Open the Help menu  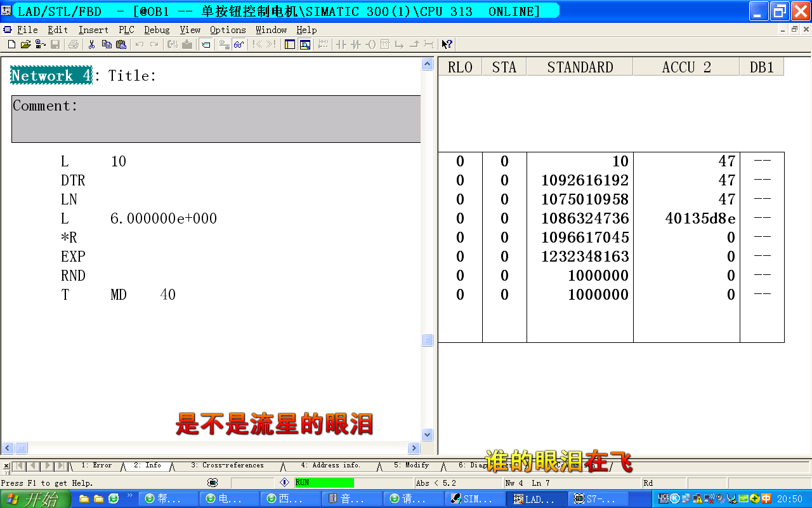(x=306, y=30)
